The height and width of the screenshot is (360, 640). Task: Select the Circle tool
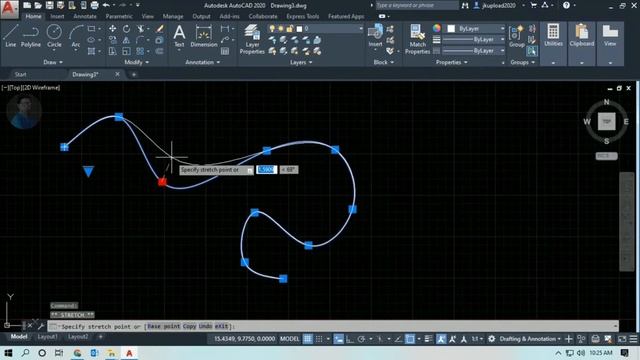pos(54,36)
